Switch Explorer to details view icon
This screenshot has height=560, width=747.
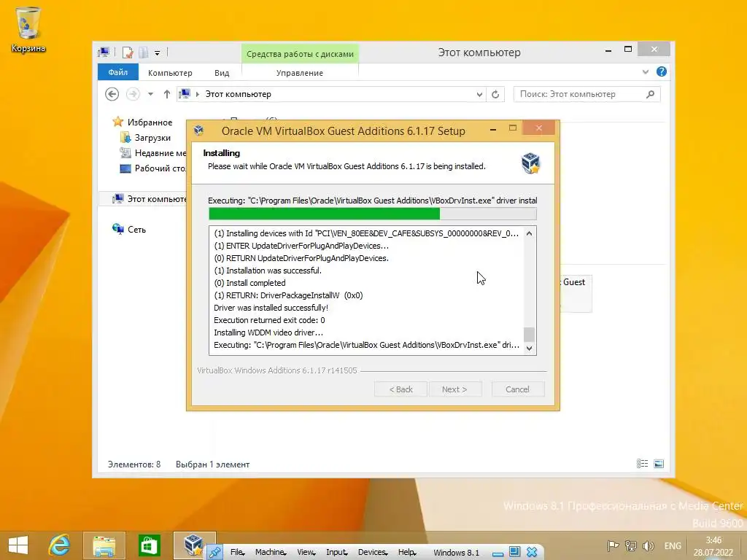[642, 464]
